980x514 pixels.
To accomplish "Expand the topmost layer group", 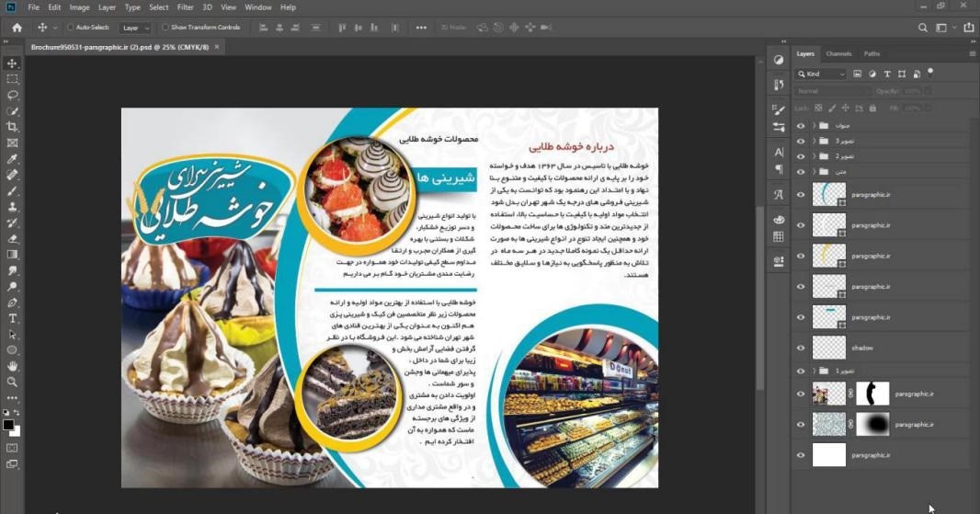I will coord(815,126).
